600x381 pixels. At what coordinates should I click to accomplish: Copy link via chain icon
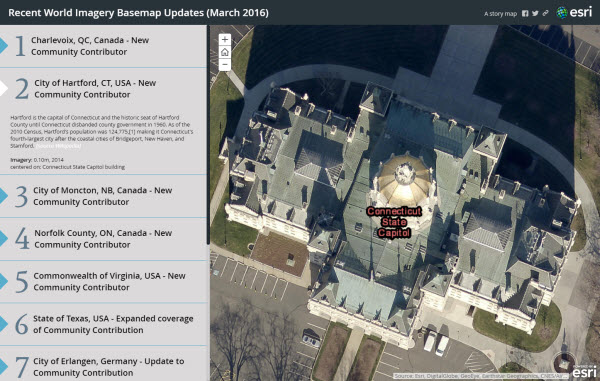coord(545,13)
